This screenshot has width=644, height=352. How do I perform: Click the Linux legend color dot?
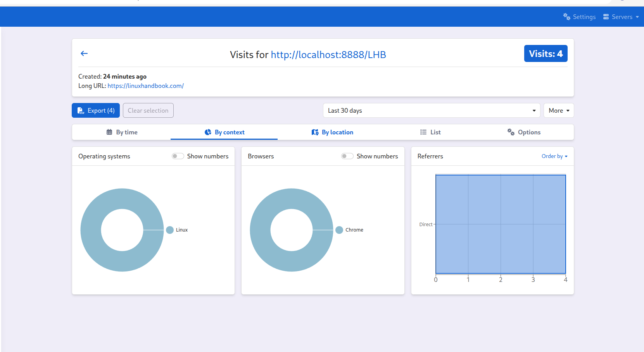click(170, 230)
